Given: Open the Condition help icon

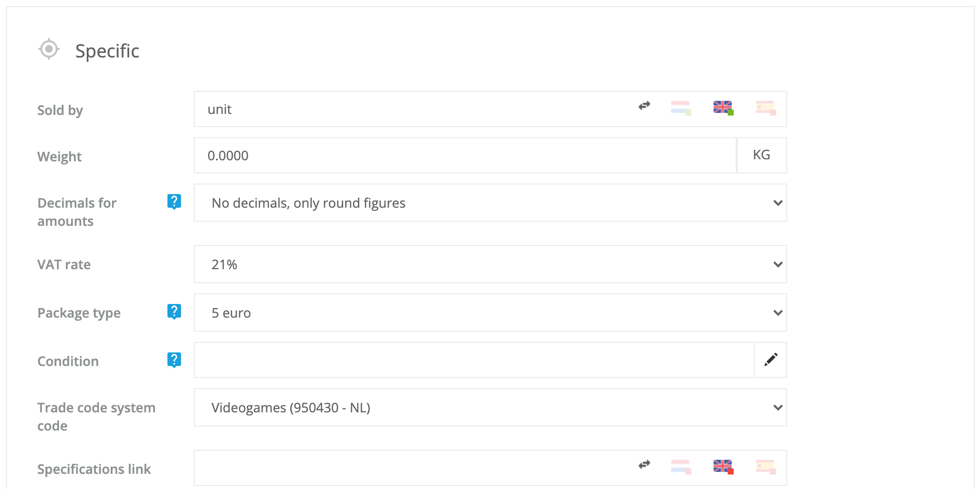Looking at the screenshot, I should pos(174,360).
